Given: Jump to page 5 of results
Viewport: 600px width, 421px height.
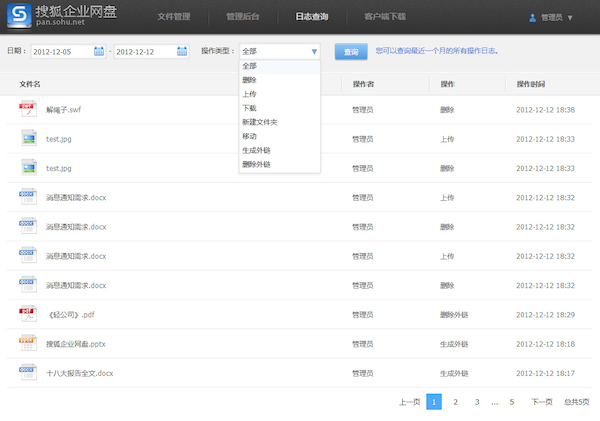Looking at the screenshot, I should (512, 402).
